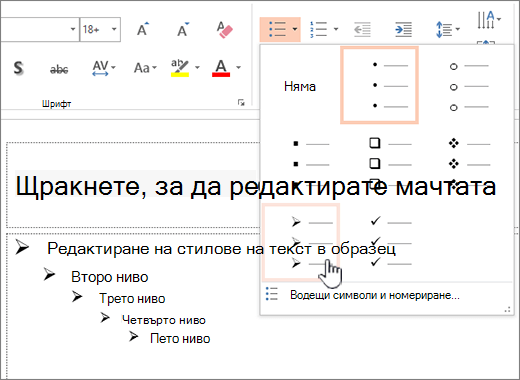
Task: Click the Increase Font Size icon
Action: (143, 29)
